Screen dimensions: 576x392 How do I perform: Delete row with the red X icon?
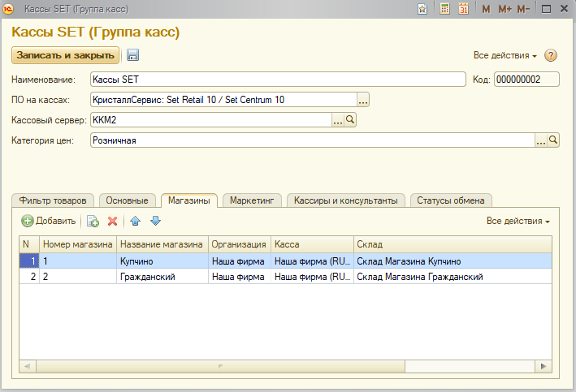113,221
